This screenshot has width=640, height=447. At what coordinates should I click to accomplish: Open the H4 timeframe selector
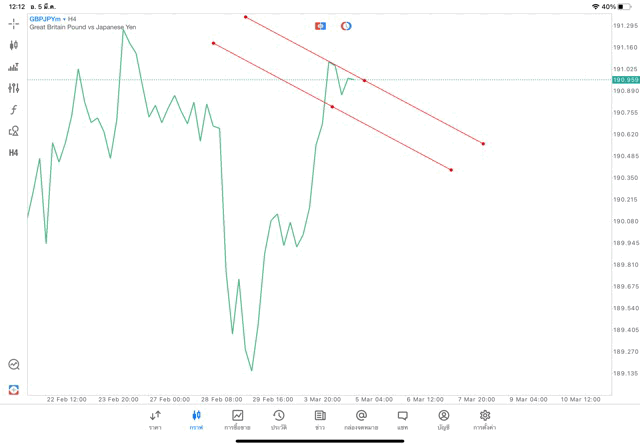pos(14,152)
